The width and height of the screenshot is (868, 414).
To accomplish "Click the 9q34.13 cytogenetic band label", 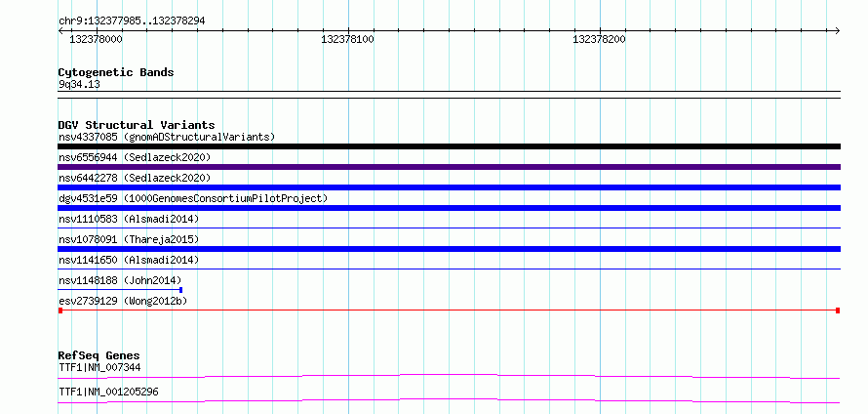I will 79,84.
